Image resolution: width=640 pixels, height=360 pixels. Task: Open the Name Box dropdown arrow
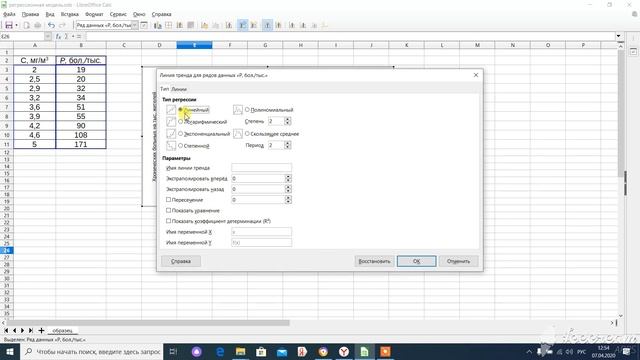48,36
